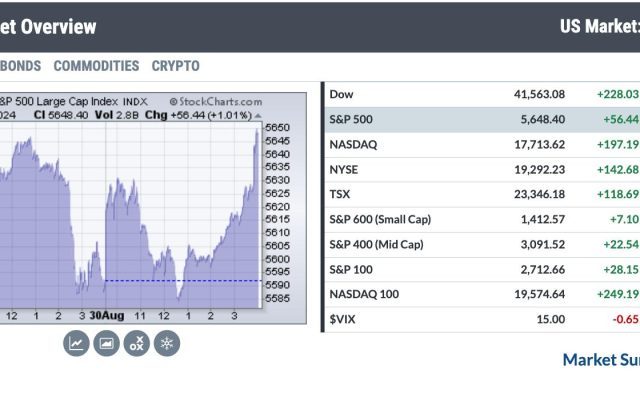Click the gallery view image icon
This screenshot has width=640, height=393.
coord(107,343)
